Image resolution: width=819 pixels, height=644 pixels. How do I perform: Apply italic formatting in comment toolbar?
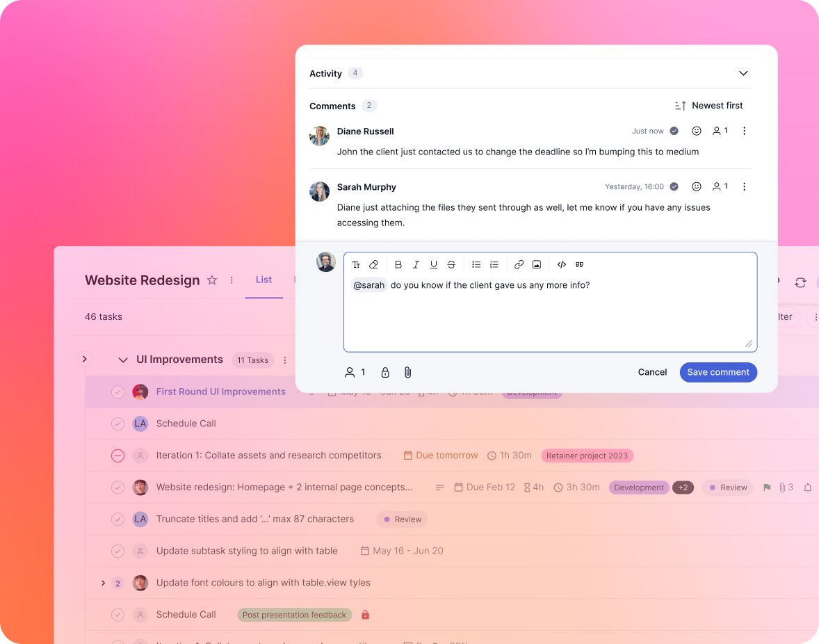pos(416,265)
